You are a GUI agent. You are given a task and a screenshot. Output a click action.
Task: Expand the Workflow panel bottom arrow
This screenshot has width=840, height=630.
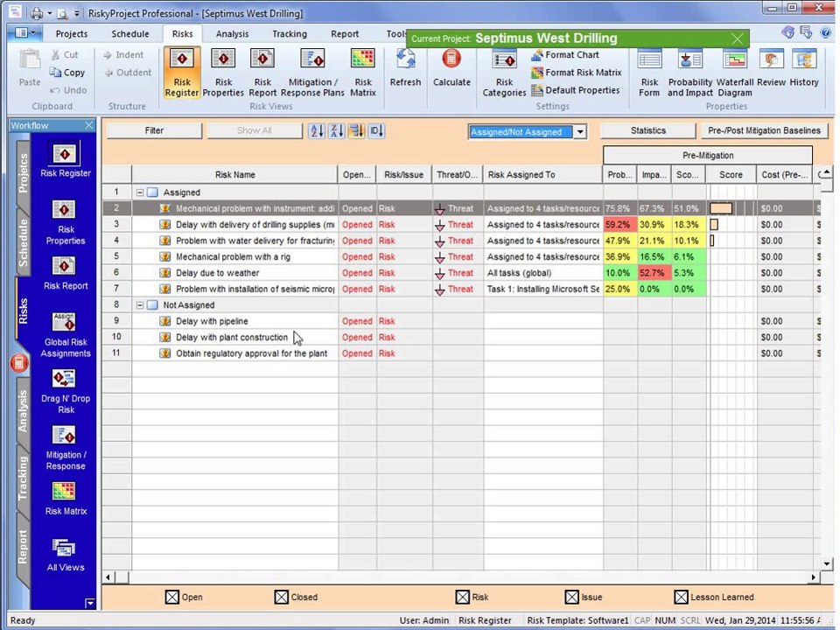pyautogui.click(x=90, y=603)
